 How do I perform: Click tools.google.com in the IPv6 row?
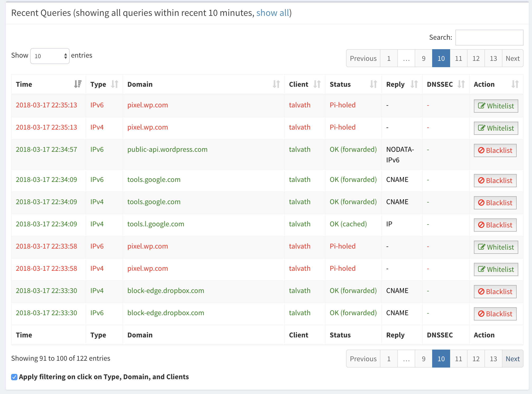click(x=154, y=180)
